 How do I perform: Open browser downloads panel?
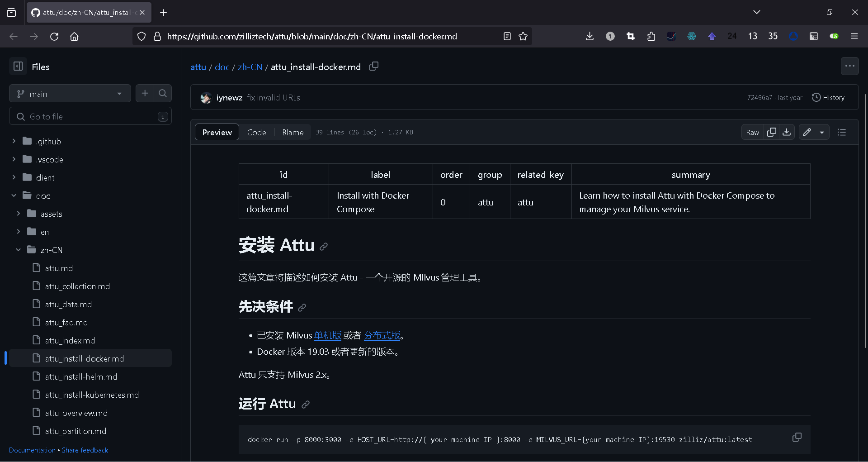[590, 36]
